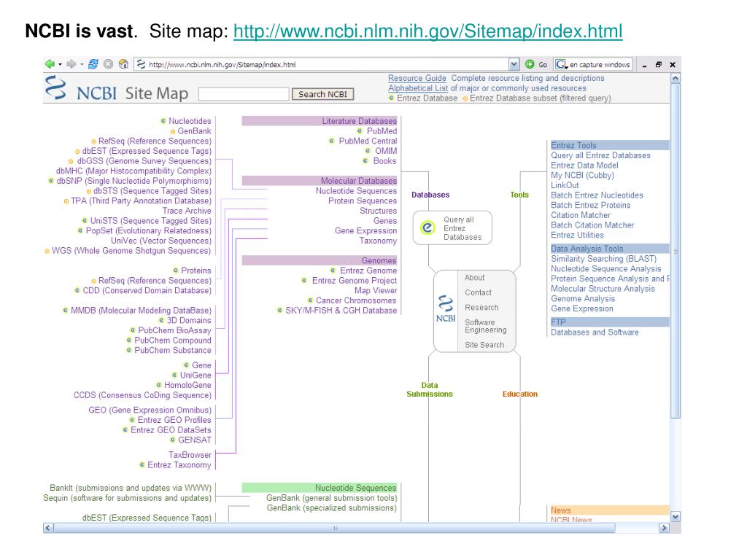747x560 pixels.
Task: Click the NCBI search text box
Action: pos(244,94)
